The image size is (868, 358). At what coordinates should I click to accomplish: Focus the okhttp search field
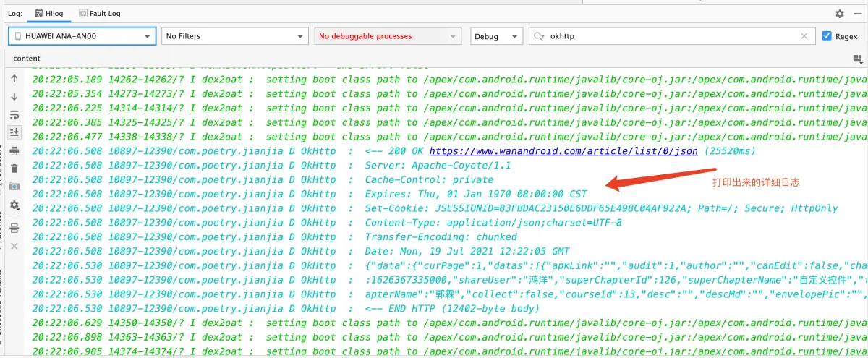click(x=673, y=35)
